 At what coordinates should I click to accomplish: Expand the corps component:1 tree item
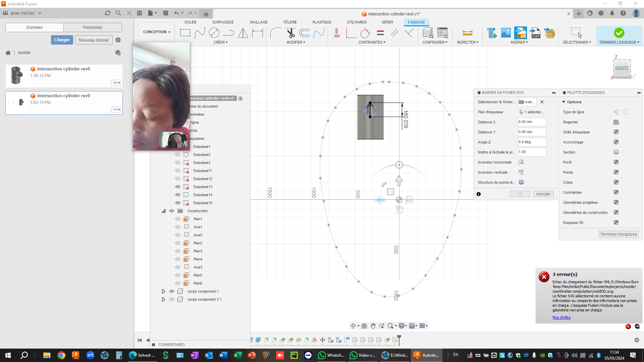pos(163,291)
